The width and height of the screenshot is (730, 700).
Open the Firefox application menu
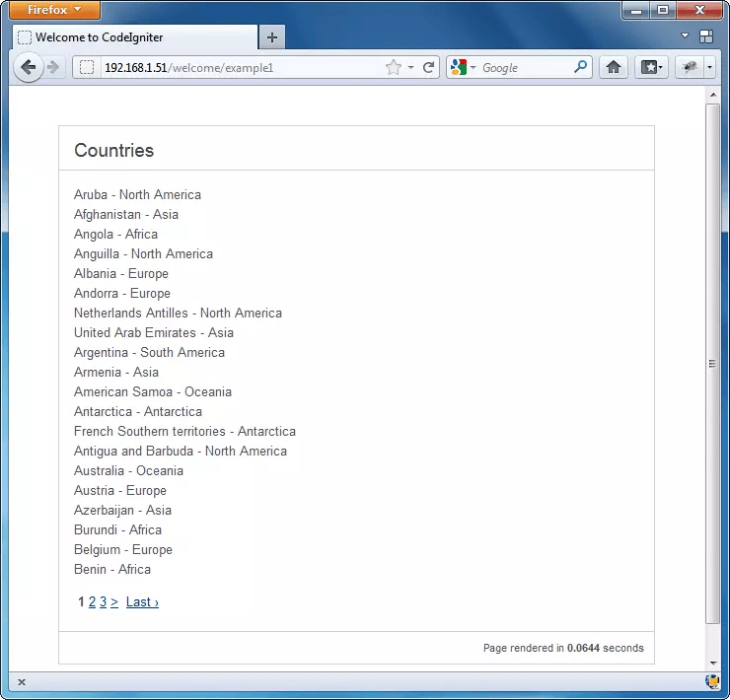coord(54,10)
